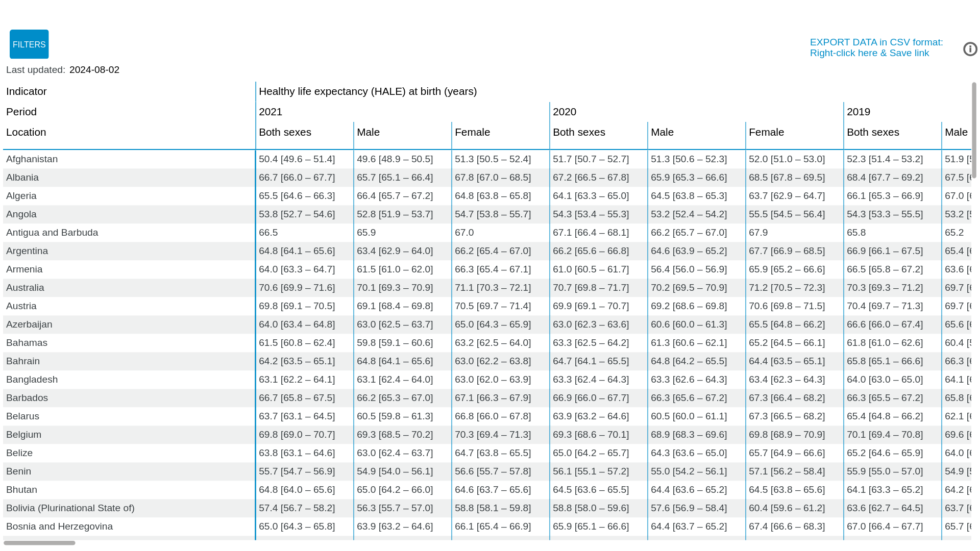Screen dimensions: 980x551
Task: Click the Indicator row header
Action: point(27,91)
